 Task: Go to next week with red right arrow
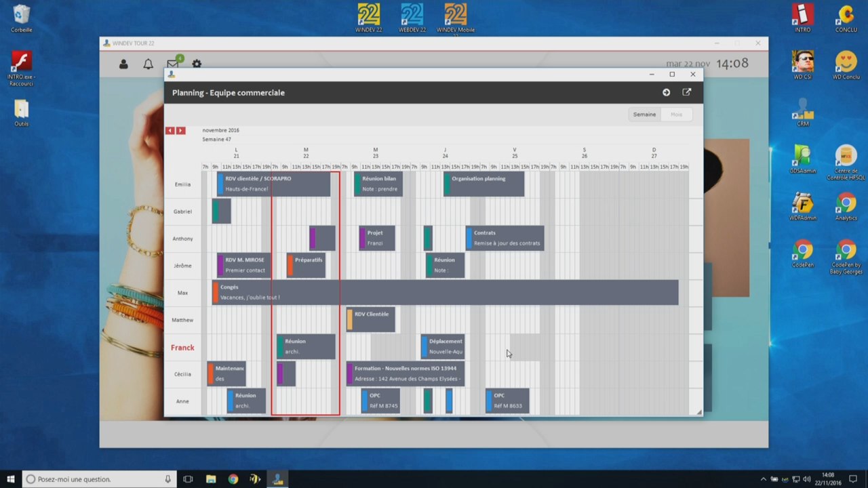tap(181, 130)
